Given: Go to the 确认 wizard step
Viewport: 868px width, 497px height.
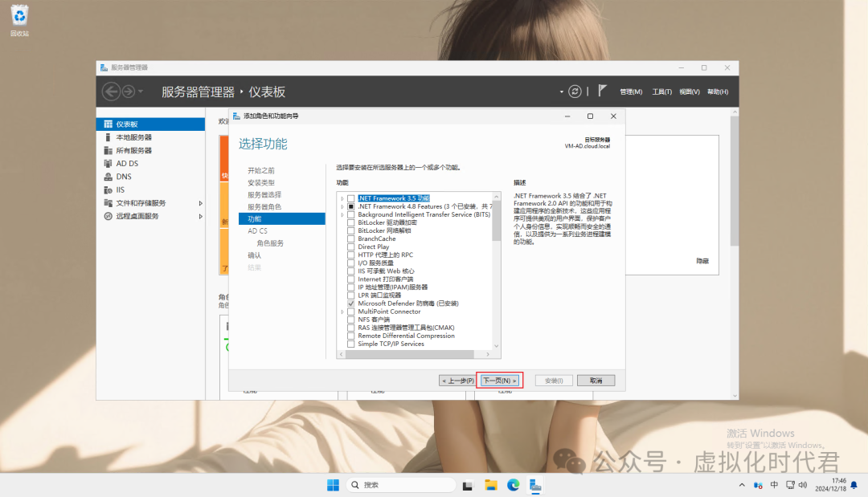Looking at the screenshot, I should coord(254,255).
